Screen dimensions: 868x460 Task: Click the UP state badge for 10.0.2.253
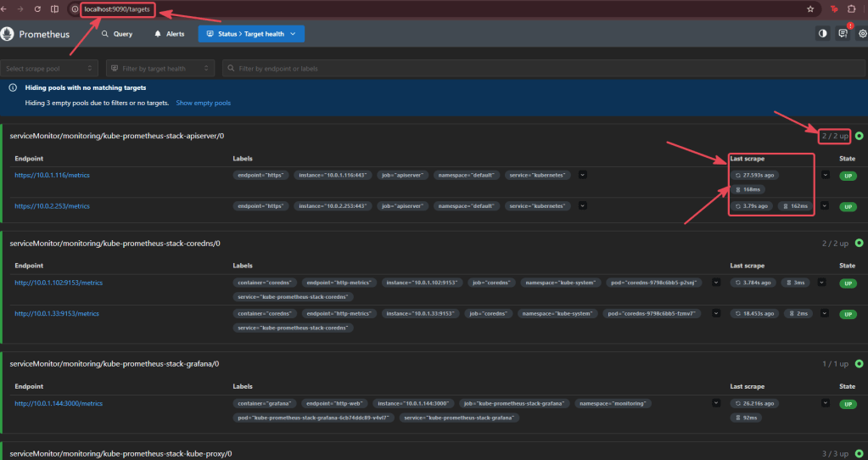click(848, 207)
